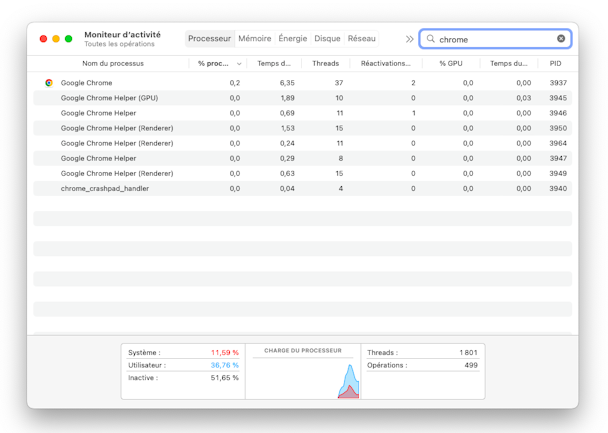This screenshot has height=433, width=608.
Task: View the Réseau tab
Action: 361,39
